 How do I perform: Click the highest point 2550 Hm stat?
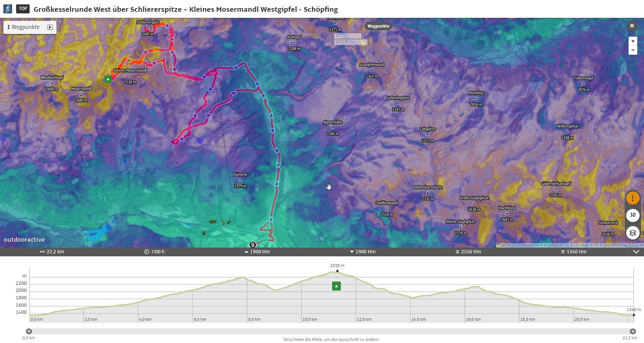click(468, 252)
